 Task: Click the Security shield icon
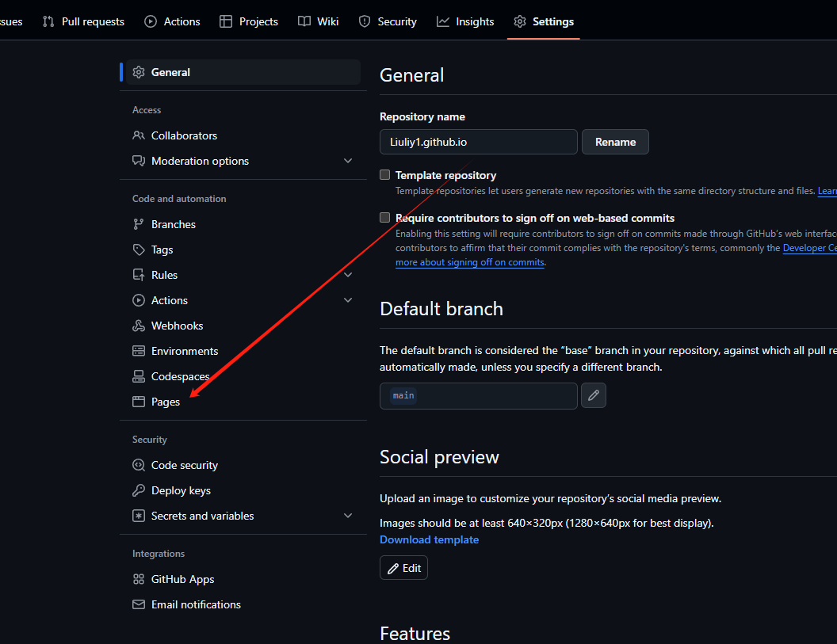365,21
